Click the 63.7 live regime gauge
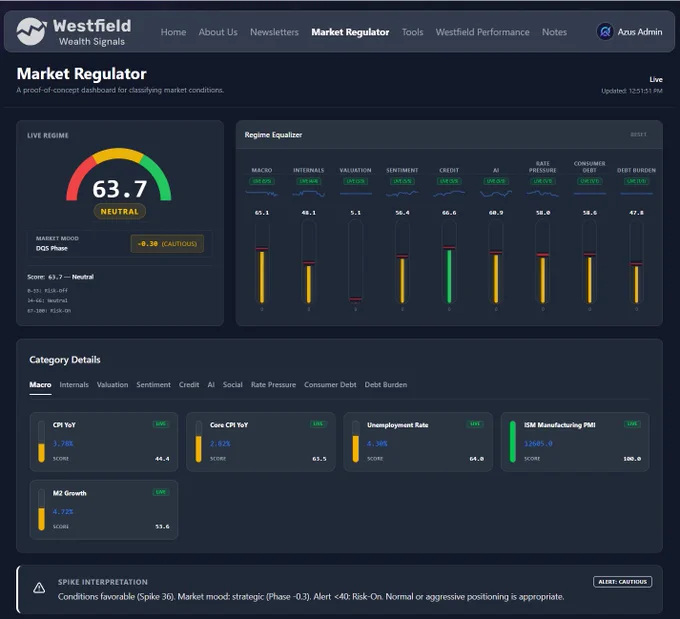680x619 pixels. point(119,176)
